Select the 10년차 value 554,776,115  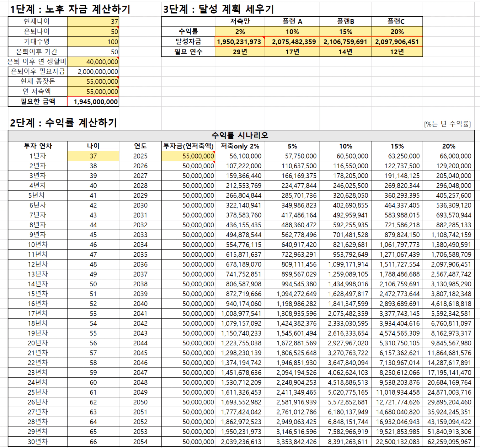tap(240, 245)
